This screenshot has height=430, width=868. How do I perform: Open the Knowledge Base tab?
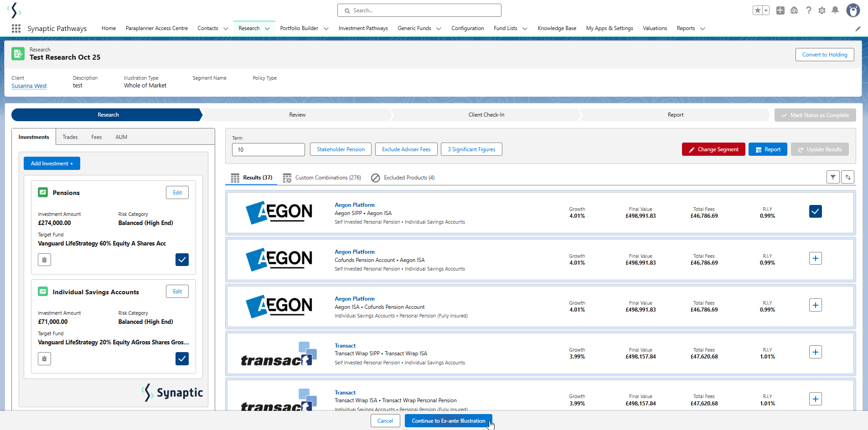[557, 28]
